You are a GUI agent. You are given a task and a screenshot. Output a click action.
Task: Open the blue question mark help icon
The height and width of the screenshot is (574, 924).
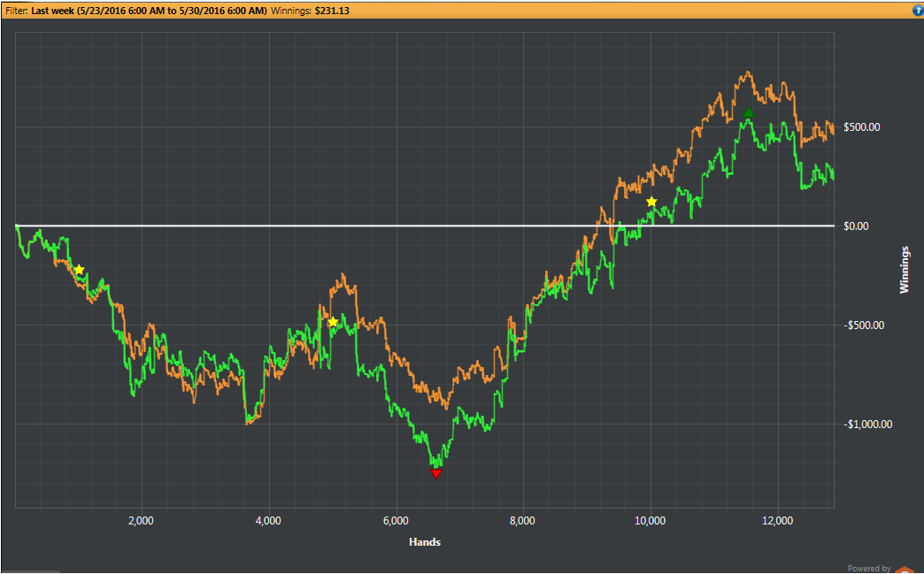pyautogui.click(x=918, y=11)
